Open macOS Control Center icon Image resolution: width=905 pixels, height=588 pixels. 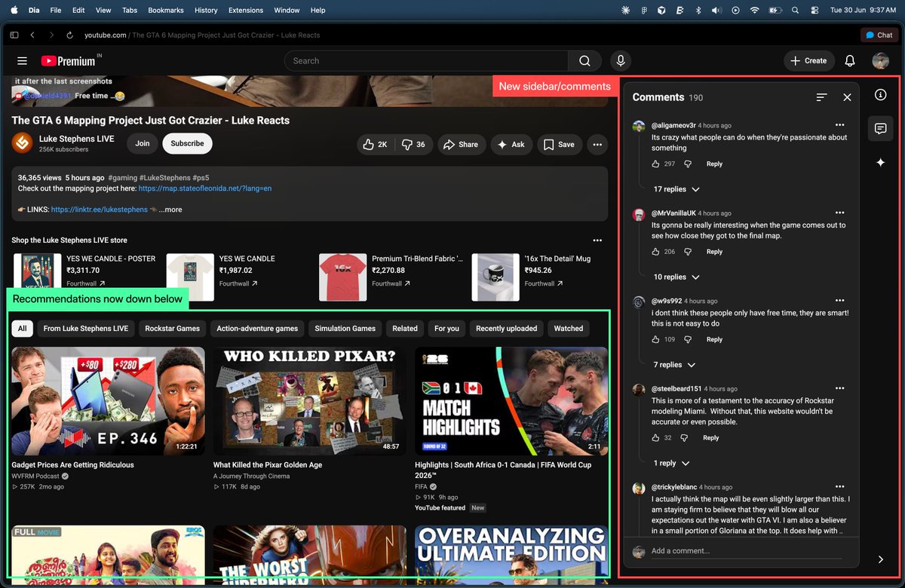click(814, 11)
